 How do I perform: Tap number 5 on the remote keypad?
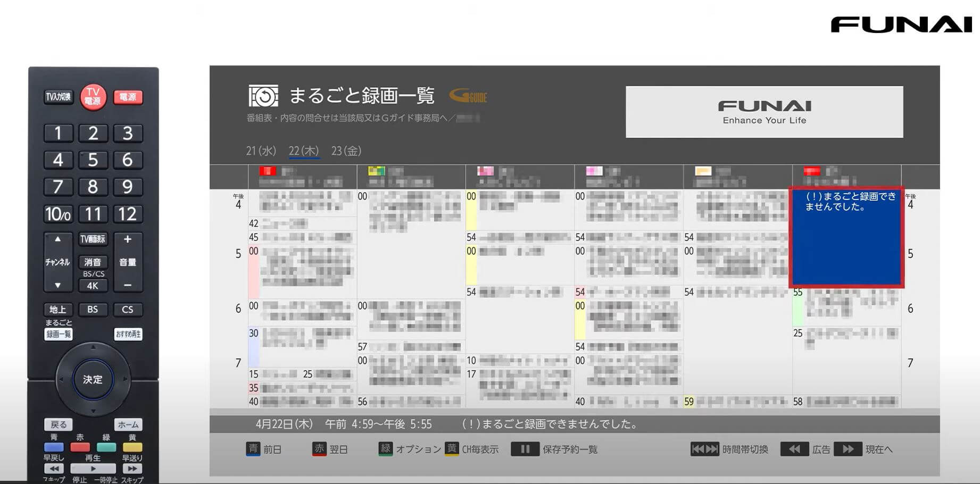pos(93,160)
